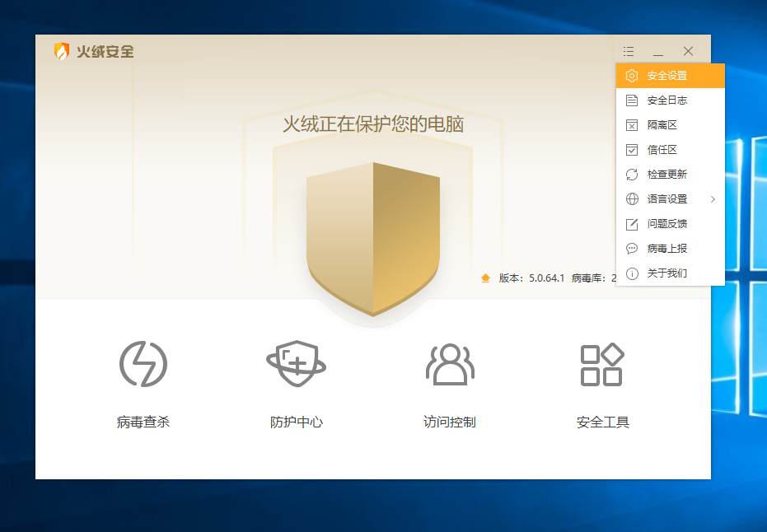Click the edit pencil icon beside 问题反馈
767x532 pixels.
632,224
